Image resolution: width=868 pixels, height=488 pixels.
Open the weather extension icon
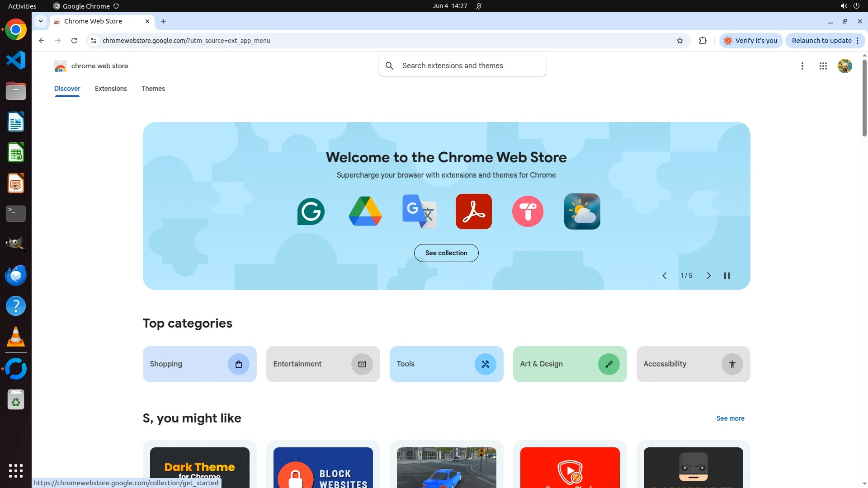[x=582, y=211]
